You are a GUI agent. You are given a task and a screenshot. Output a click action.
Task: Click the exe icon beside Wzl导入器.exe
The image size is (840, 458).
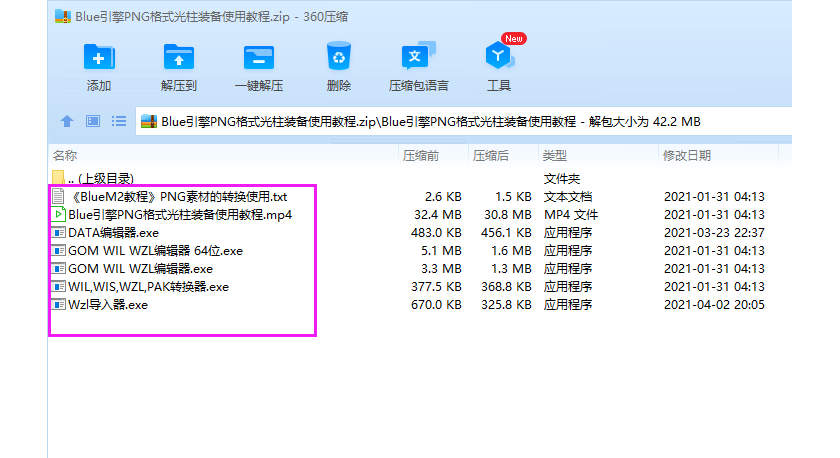[58, 304]
